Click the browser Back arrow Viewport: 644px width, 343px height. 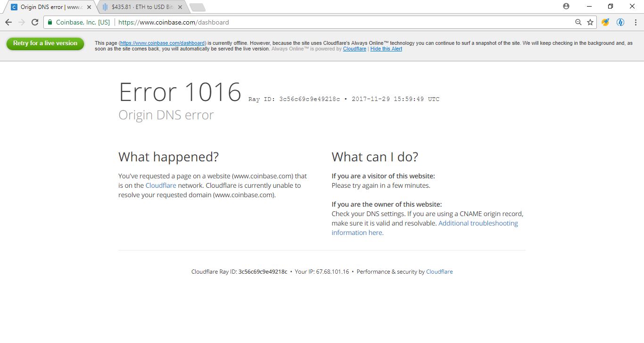8,22
